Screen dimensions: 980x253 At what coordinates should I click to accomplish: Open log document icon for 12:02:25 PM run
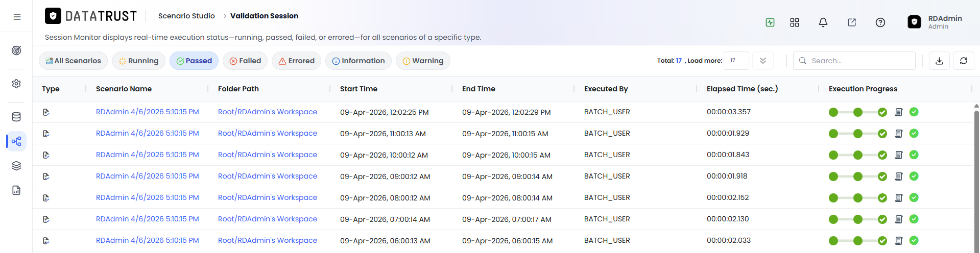coord(899,112)
